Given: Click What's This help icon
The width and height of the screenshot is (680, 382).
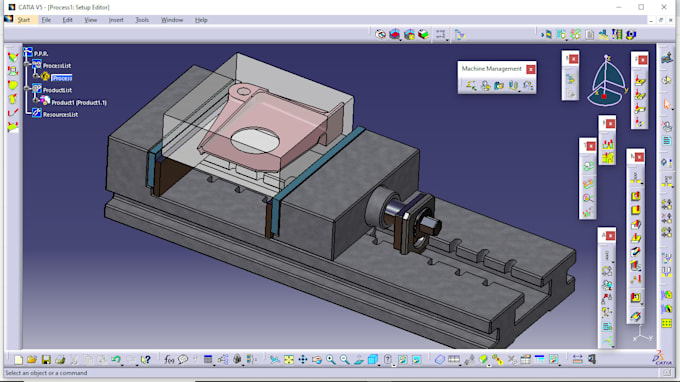Looking at the screenshot, I should point(146,359).
